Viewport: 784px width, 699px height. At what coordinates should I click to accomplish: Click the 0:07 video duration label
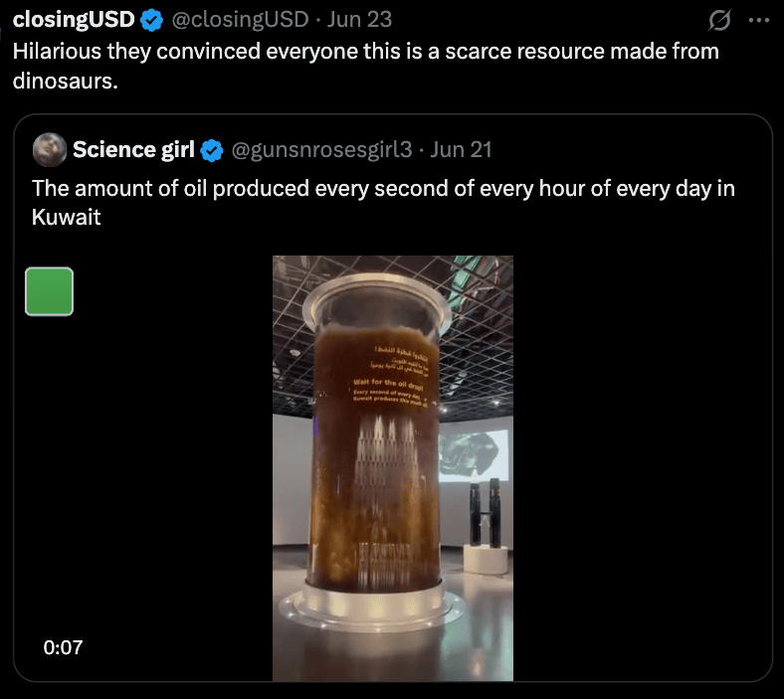64,648
